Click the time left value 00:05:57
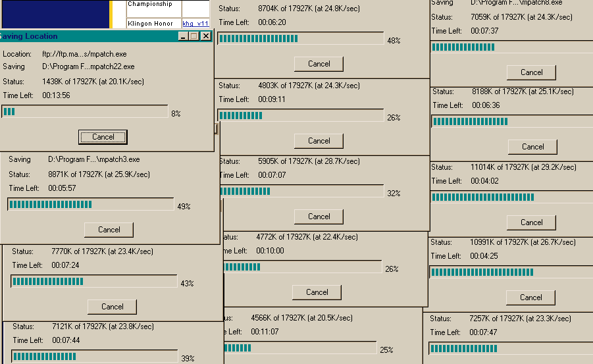 [x=62, y=188]
